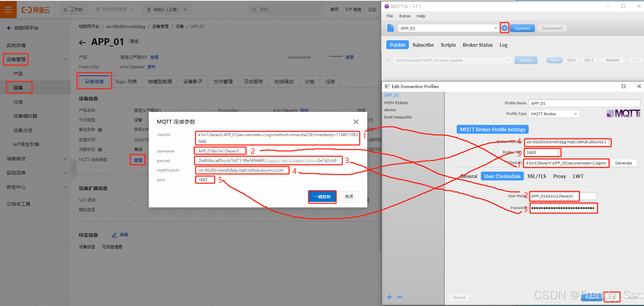Click the Connect button

click(522, 28)
